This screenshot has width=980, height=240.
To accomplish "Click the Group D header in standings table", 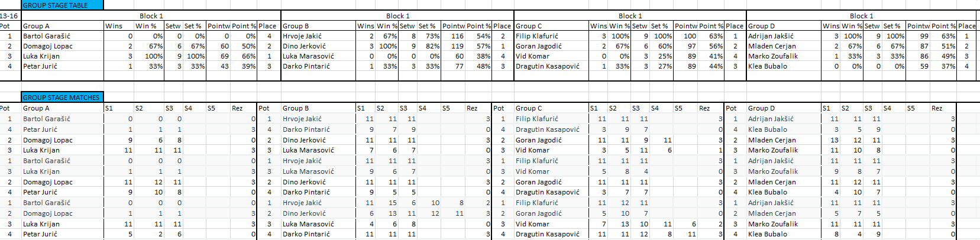I will (x=761, y=26).
